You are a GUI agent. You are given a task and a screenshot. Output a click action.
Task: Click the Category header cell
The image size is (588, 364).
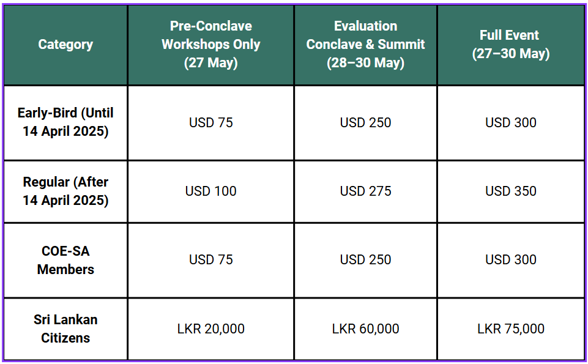[65, 45]
